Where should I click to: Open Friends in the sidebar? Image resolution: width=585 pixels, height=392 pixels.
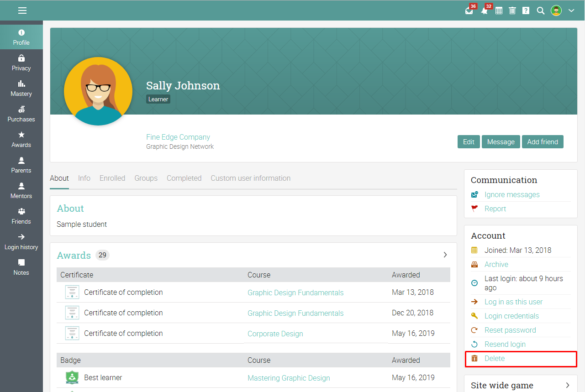coord(21,216)
